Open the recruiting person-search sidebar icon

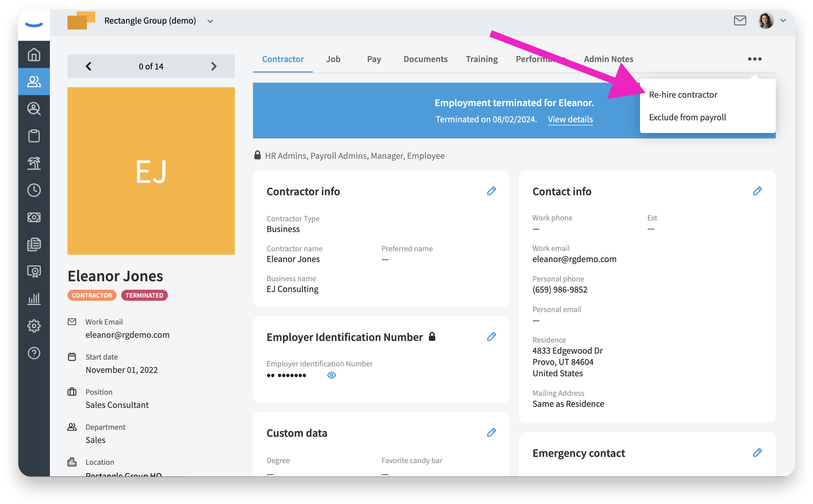point(34,109)
